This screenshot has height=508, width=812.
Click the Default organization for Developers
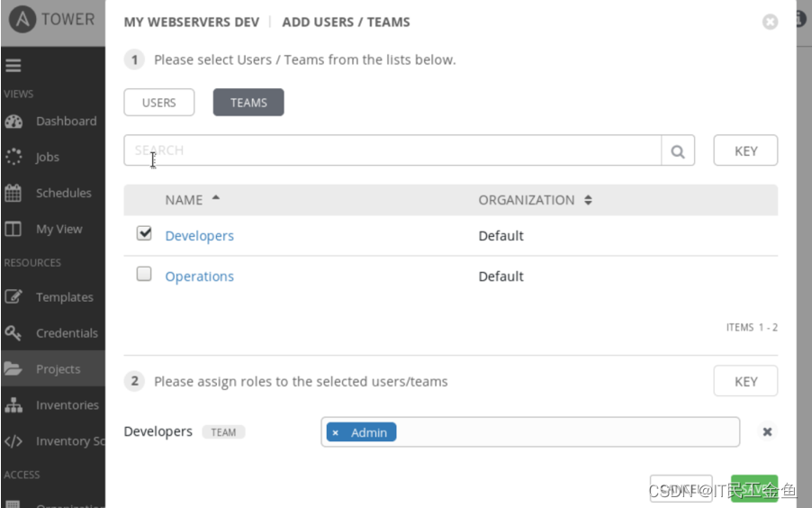(501, 236)
